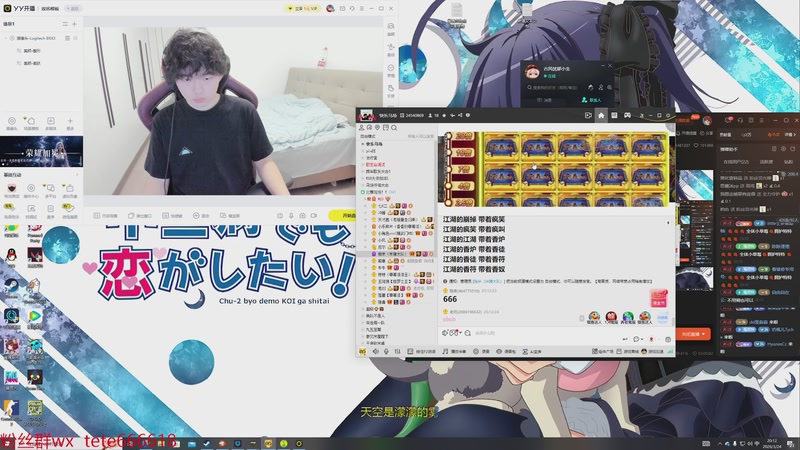Select first 美颜 sub-item under camera source
The image size is (800, 450).
29,51
